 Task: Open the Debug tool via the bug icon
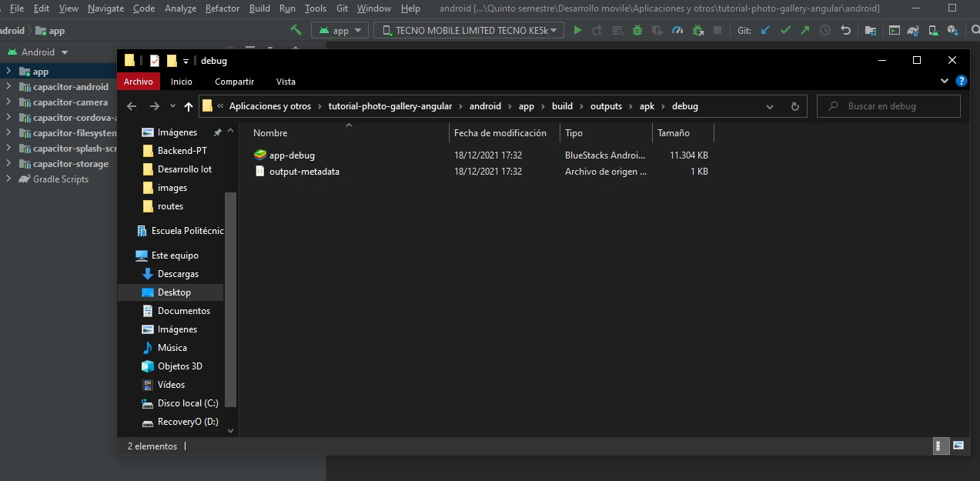click(x=636, y=30)
